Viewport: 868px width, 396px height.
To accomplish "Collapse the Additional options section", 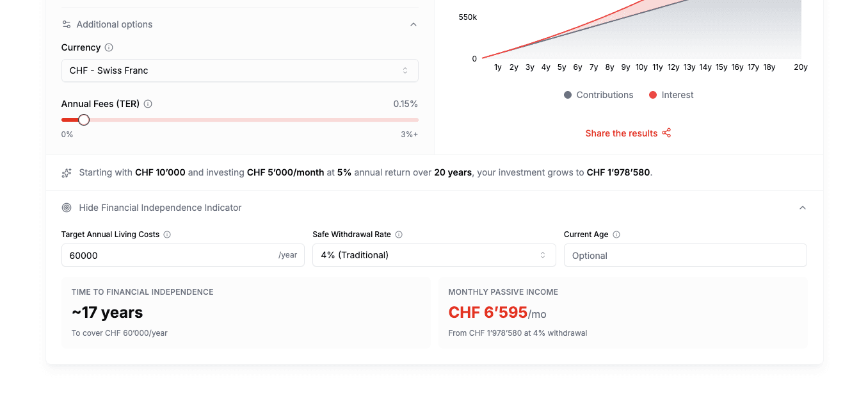I will point(414,24).
